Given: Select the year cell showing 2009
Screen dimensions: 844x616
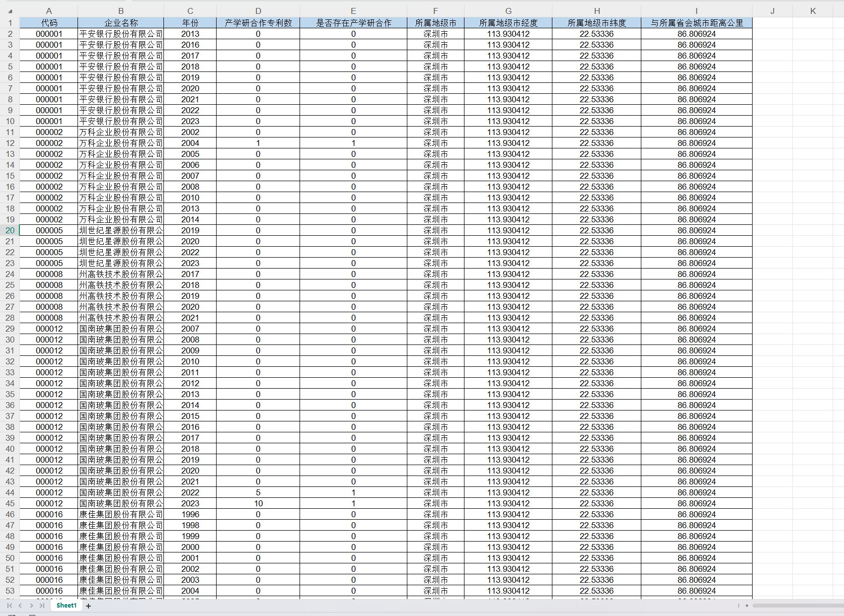Looking at the screenshot, I should pyautogui.click(x=190, y=350).
